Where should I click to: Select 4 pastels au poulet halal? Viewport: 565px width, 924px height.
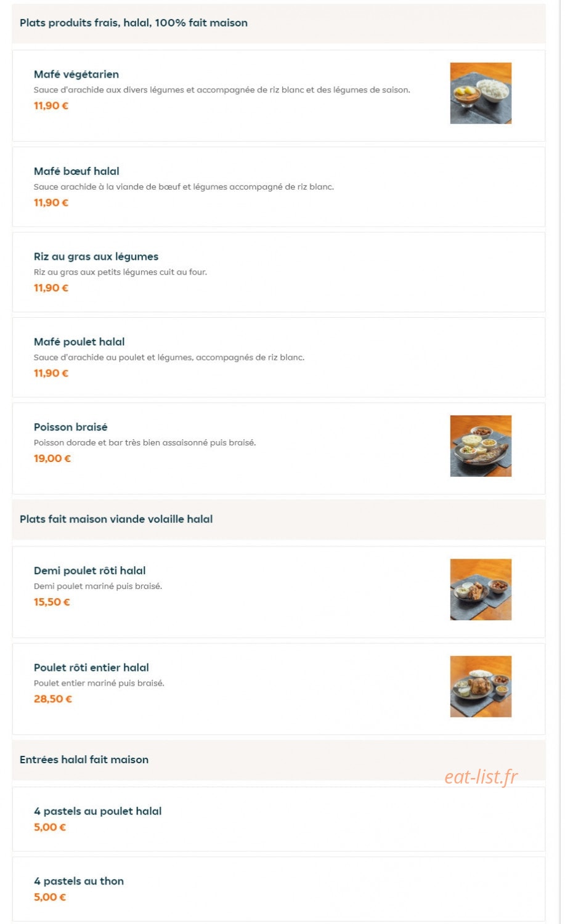pyautogui.click(x=278, y=819)
